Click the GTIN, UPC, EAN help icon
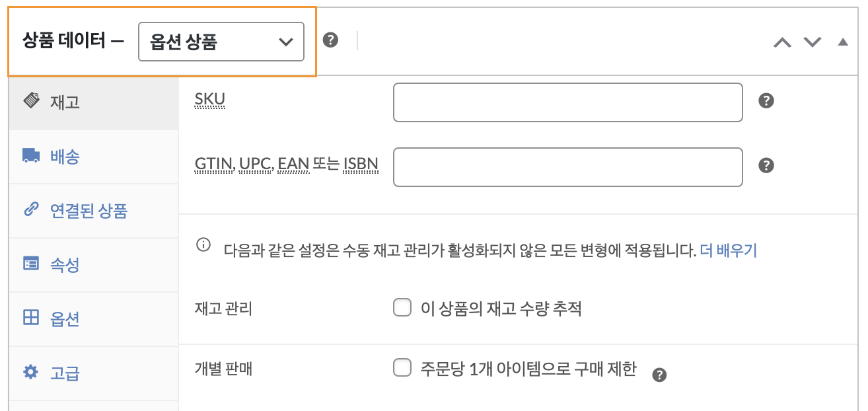 click(766, 165)
